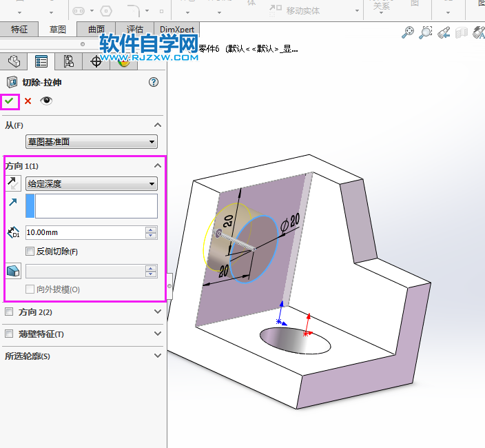Click the cut-extrude feature icon beside title
The image size is (485, 448).
(12, 82)
